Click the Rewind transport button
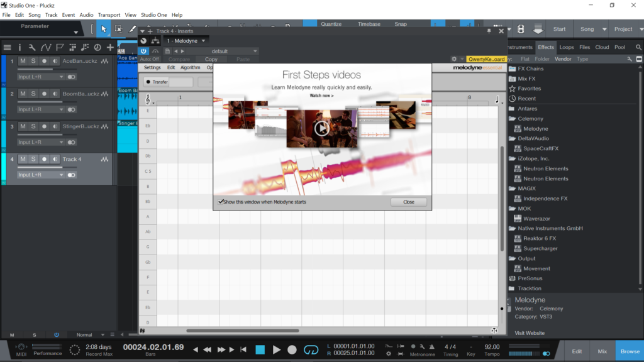The width and height of the screenshot is (644, 362). pos(208,349)
